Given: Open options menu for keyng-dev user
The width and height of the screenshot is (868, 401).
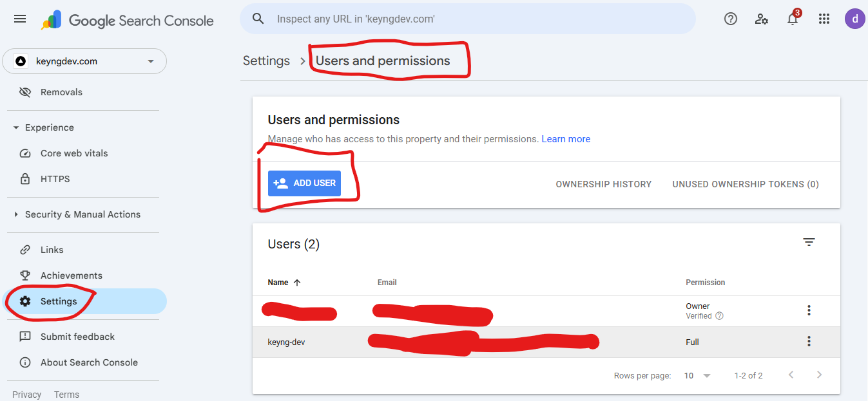Looking at the screenshot, I should (x=809, y=342).
